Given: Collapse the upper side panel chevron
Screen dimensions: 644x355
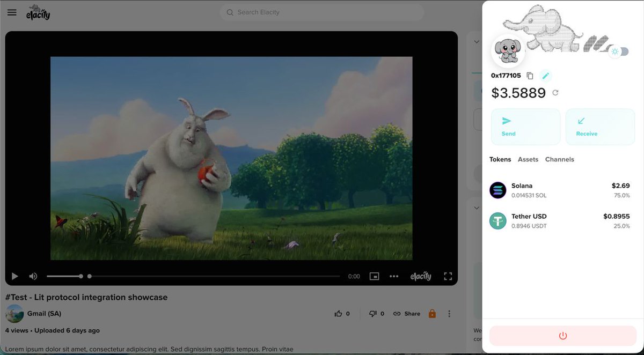Looking at the screenshot, I should pos(475,42).
